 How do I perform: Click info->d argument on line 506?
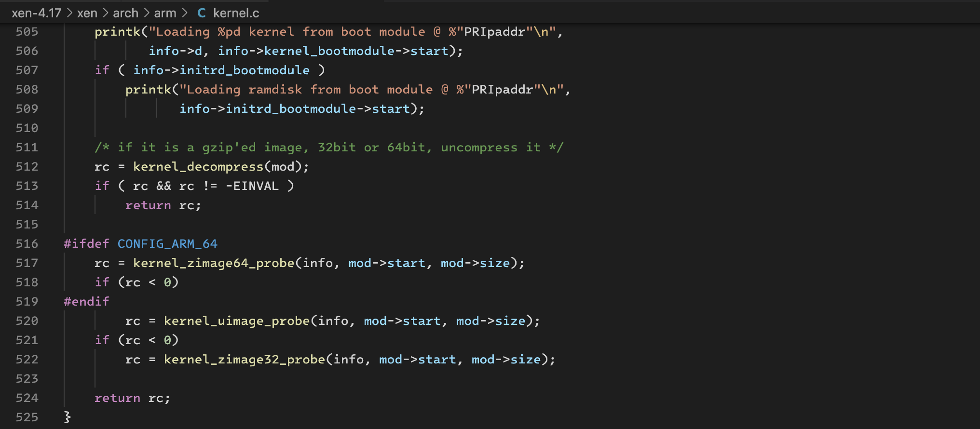click(x=175, y=51)
